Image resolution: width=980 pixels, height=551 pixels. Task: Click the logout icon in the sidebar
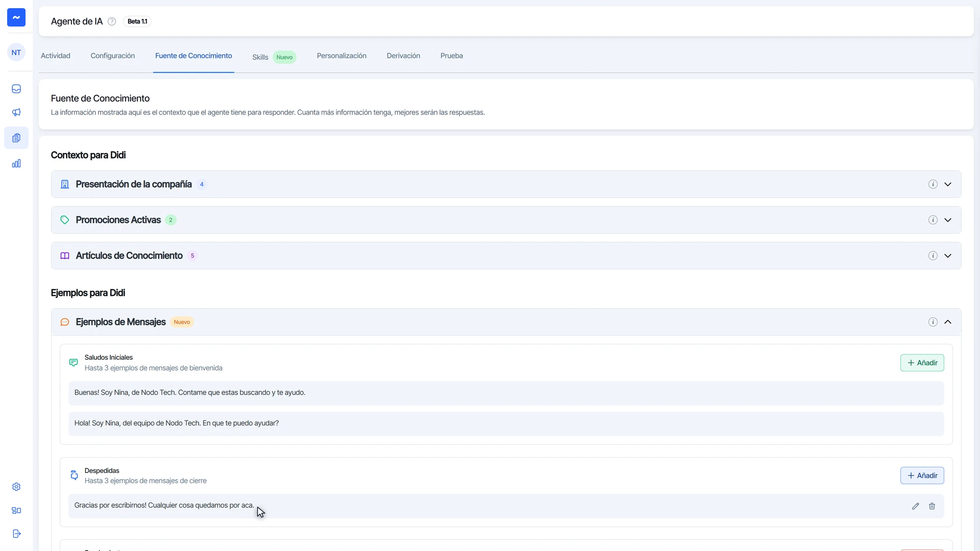click(x=16, y=534)
